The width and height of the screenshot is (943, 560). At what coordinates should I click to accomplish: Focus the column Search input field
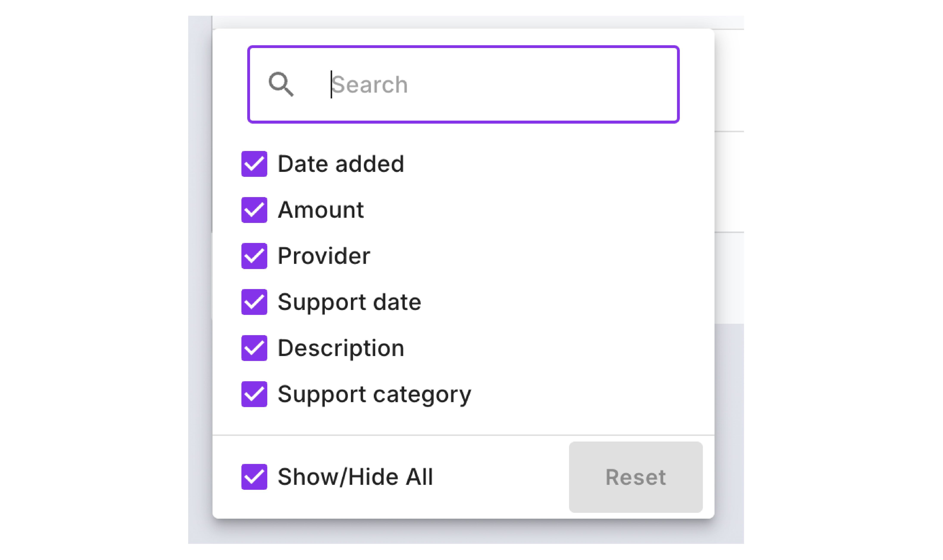(x=463, y=84)
